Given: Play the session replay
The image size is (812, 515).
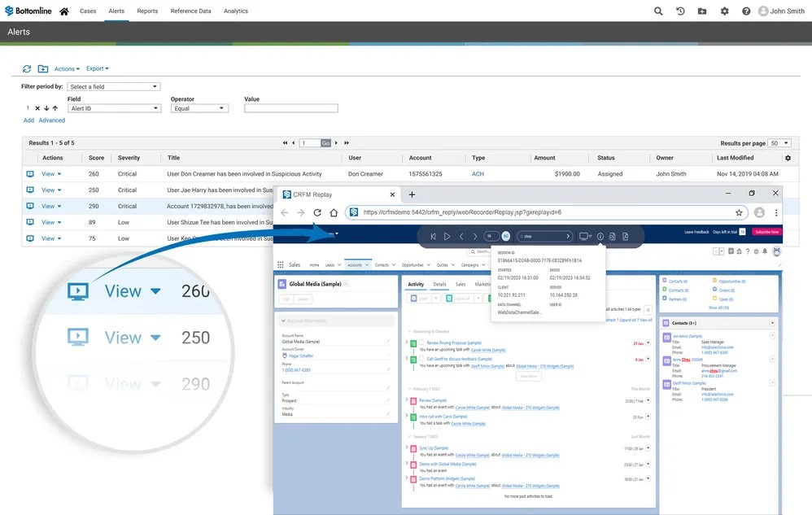Looking at the screenshot, I should (447, 236).
